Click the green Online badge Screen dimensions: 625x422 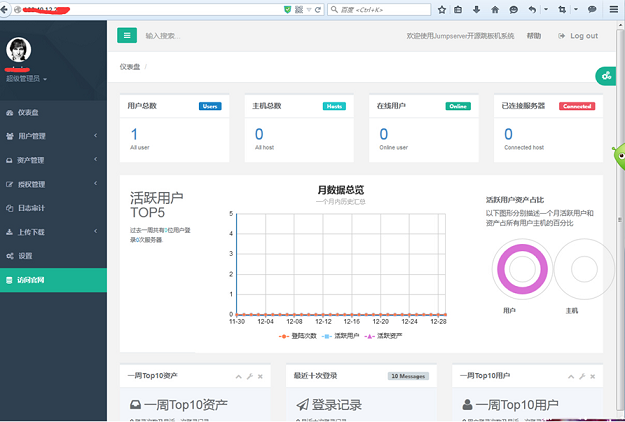(x=458, y=106)
